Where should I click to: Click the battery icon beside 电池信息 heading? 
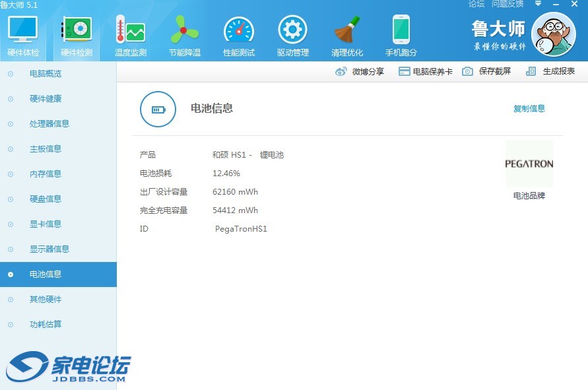(158, 109)
